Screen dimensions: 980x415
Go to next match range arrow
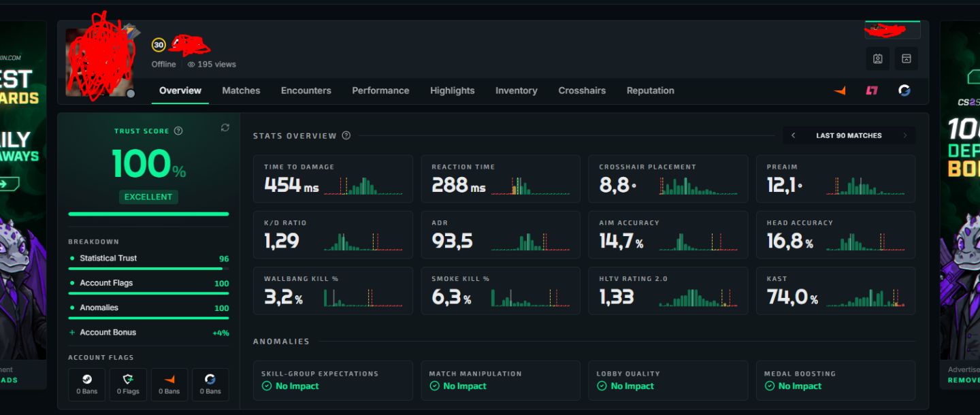[x=905, y=135]
